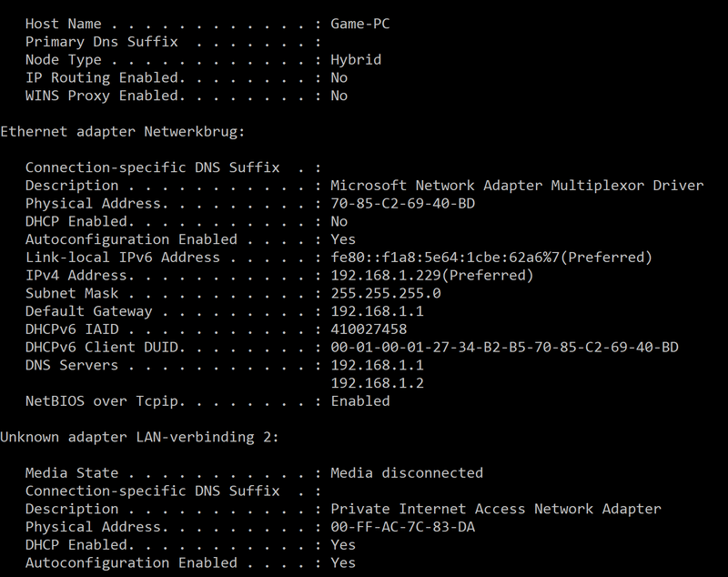728x577 pixels.
Task: Click the subnet mask 255.255.255.0
Action: 385,293
